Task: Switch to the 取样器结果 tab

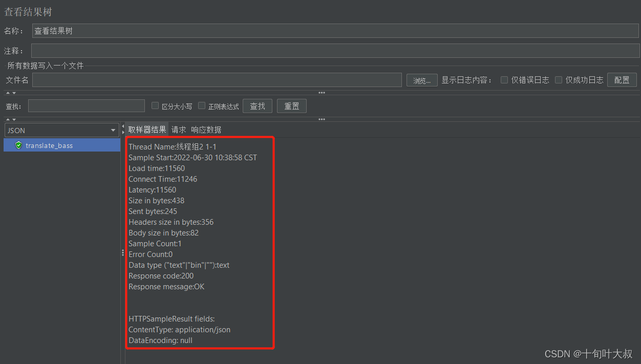Action: click(x=147, y=130)
